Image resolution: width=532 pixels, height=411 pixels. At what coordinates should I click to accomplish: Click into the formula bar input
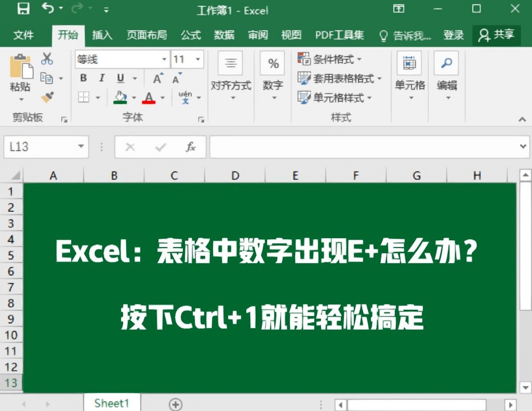(364, 147)
